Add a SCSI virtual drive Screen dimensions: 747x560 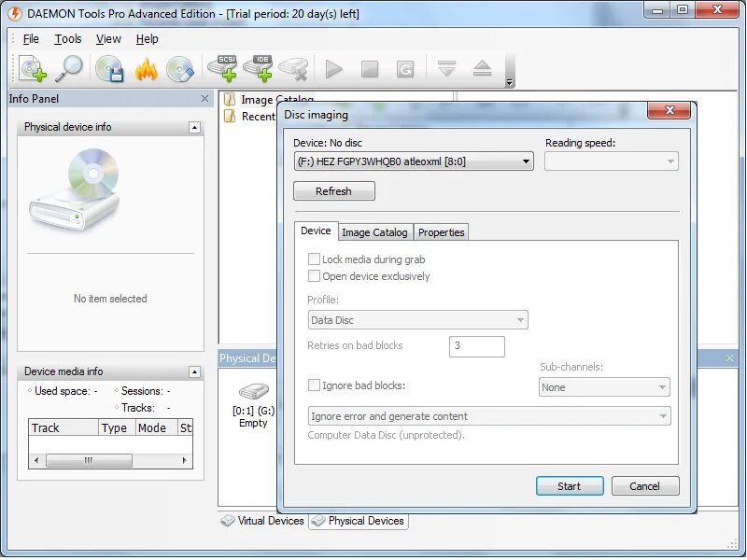223,68
